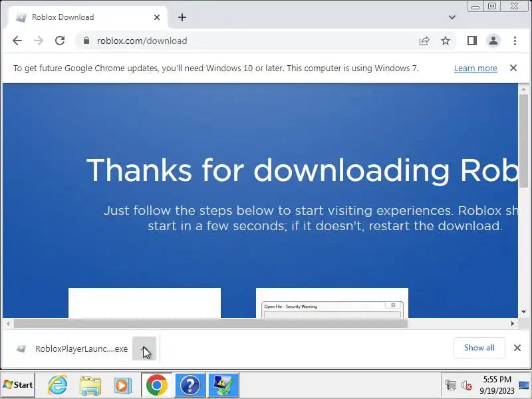Open the monitor with warning taskbar item
The height and width of the screenshot is (399, 532).
pos(223,385)
